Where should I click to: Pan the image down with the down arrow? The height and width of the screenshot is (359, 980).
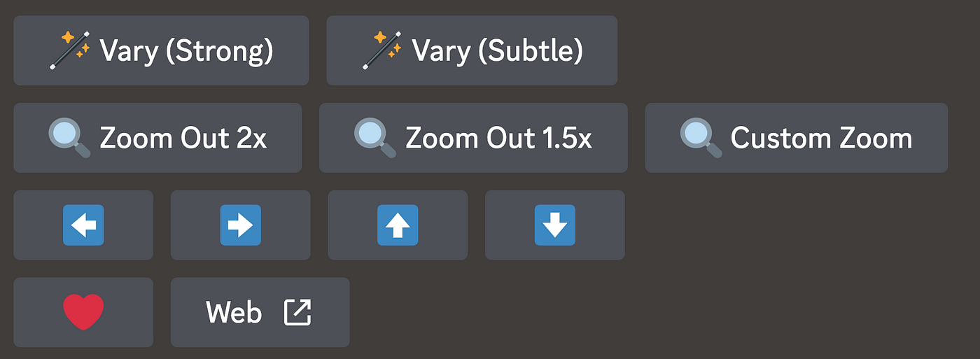(x=555, y=225)
